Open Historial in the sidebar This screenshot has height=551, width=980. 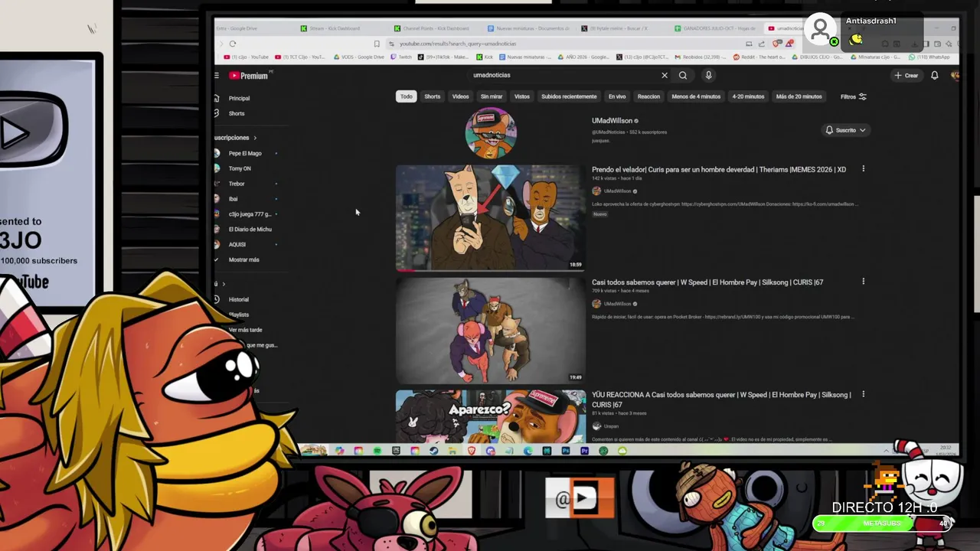(238, 299)
